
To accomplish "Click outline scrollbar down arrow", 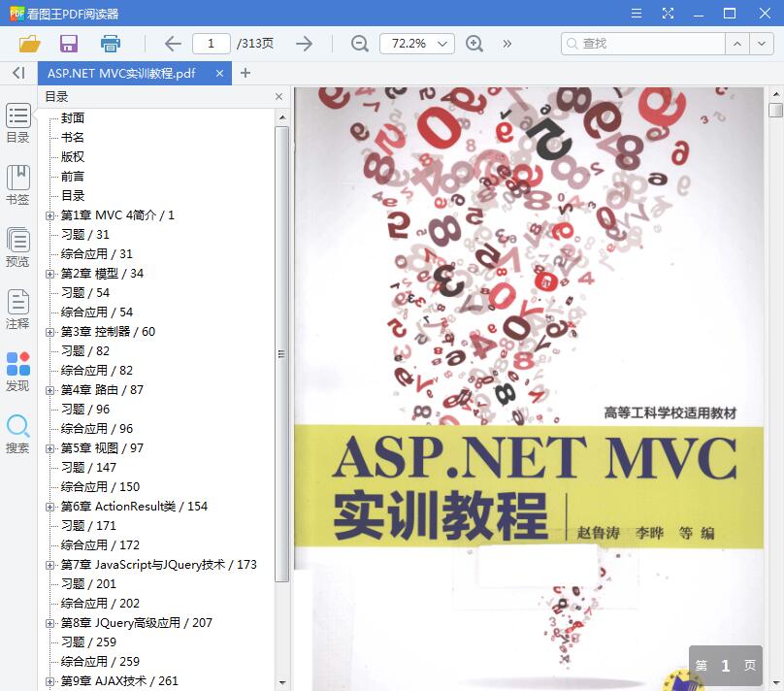I will pyautogui.click(x=282, y=682).
